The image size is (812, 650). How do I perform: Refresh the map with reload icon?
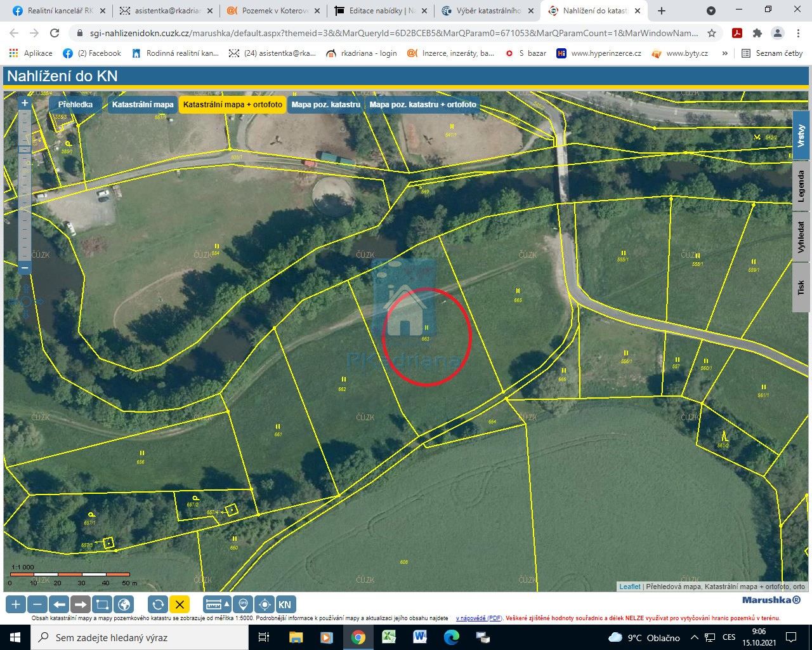coord(158,604)
